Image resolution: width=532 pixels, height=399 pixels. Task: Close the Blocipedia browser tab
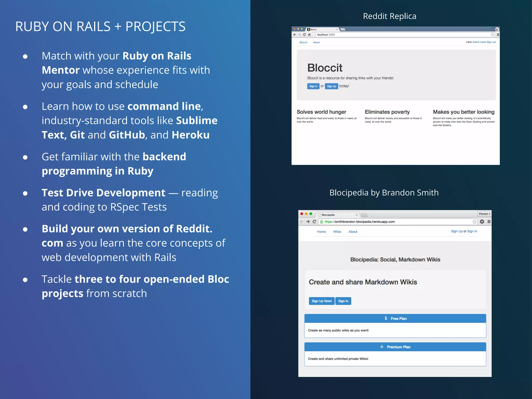(357, 215)
